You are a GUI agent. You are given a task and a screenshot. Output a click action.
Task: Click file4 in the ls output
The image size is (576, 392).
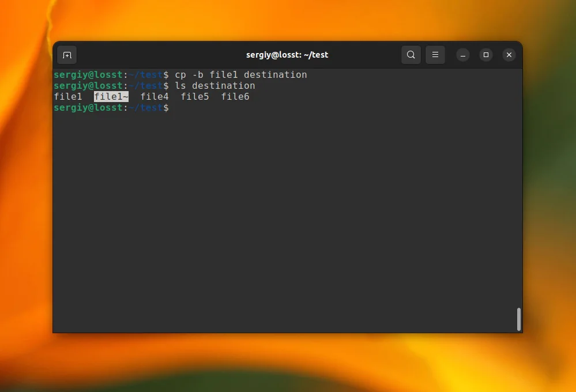click(x=155, y=96)
